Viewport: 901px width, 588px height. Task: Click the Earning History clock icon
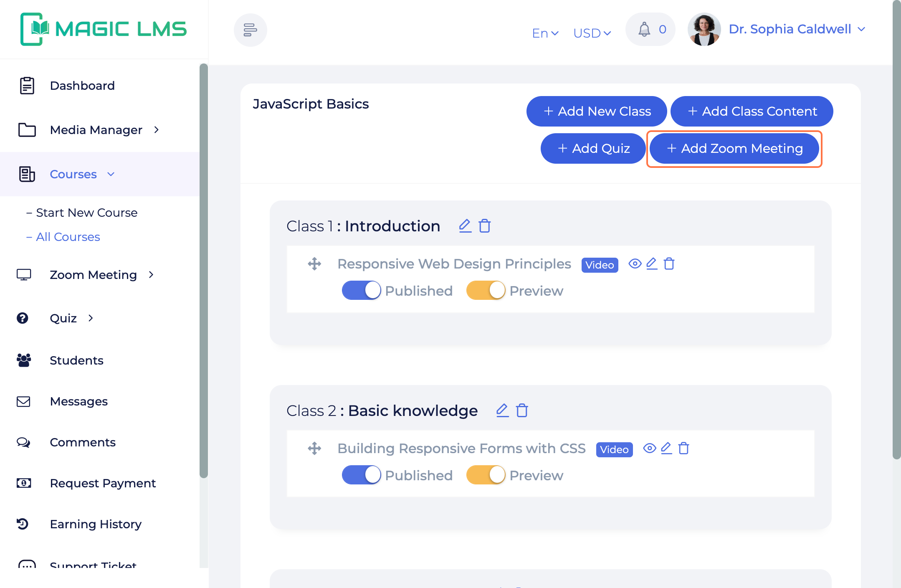click(23, 524)
